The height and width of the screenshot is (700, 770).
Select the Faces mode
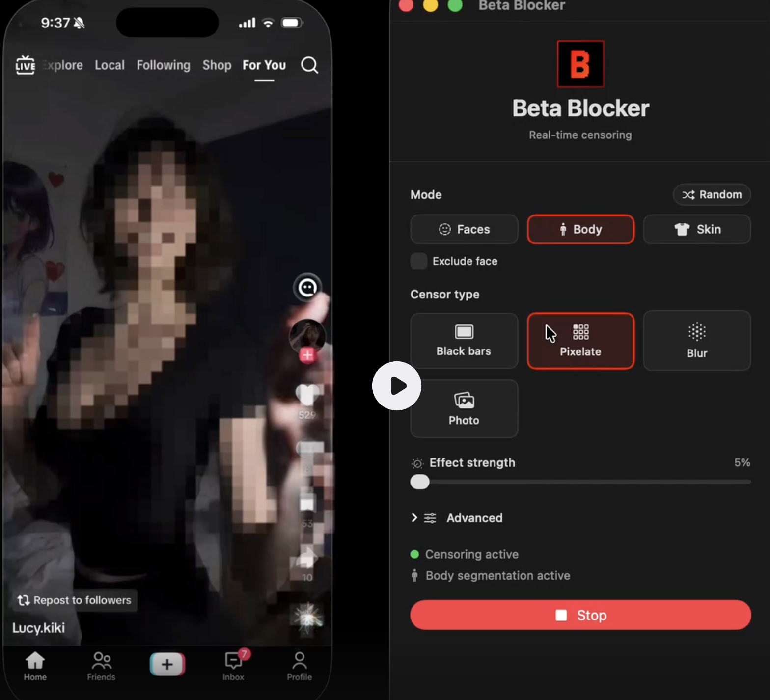pyautogui.click(x=464, y=229)
